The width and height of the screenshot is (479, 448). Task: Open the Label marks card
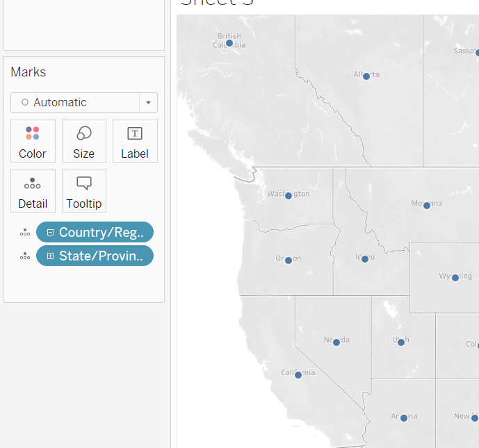pyautogui.click(x=135, y=141)
